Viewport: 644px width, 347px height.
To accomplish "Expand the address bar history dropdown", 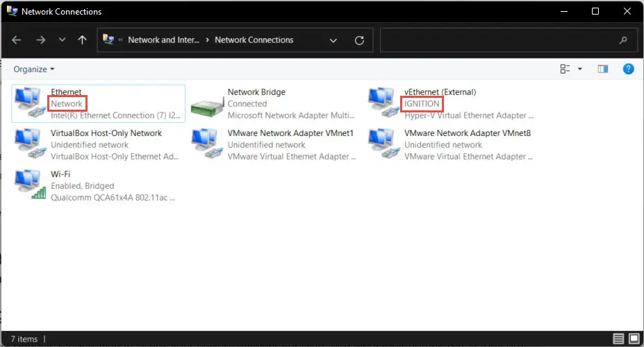I will point(333,40).
